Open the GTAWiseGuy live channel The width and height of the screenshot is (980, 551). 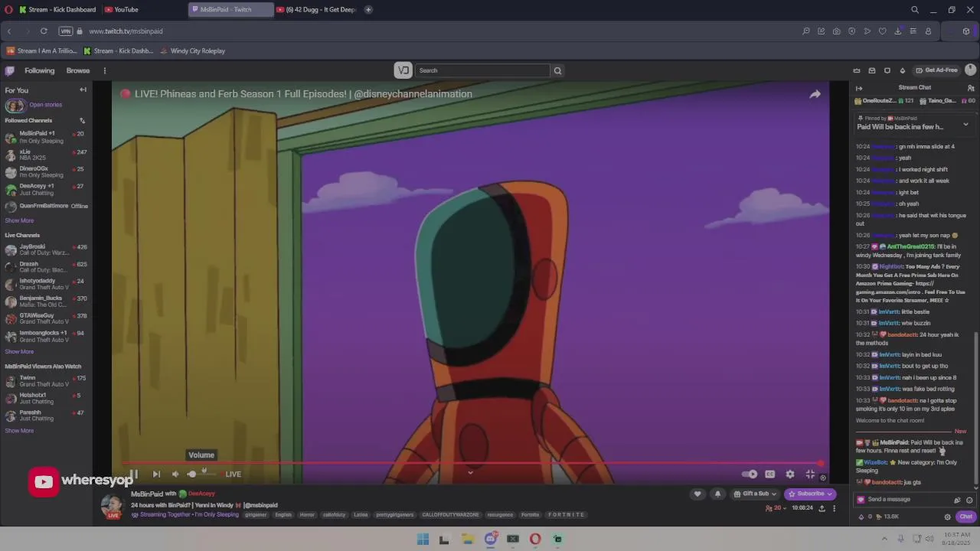coord(46,318)
